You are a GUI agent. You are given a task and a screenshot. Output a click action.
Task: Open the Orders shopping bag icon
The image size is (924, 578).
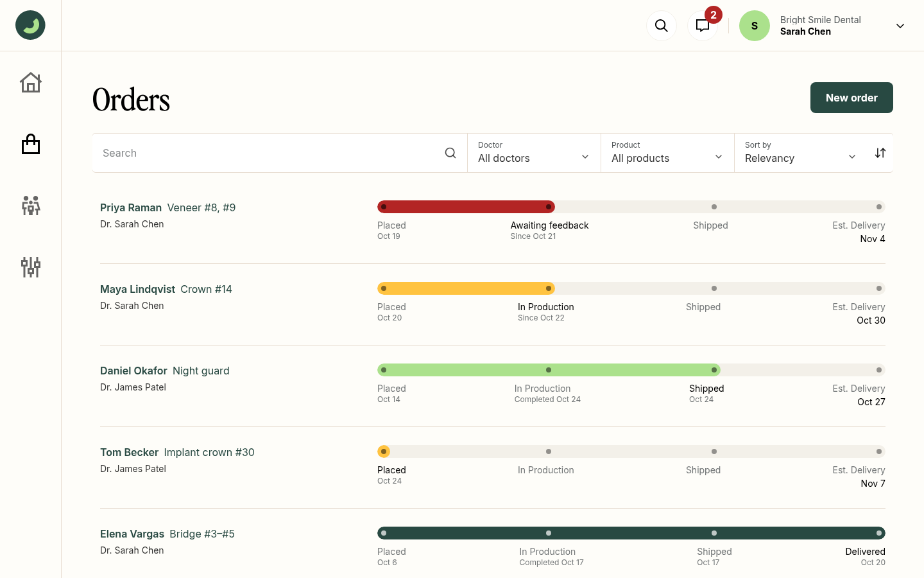coord(31,144)
